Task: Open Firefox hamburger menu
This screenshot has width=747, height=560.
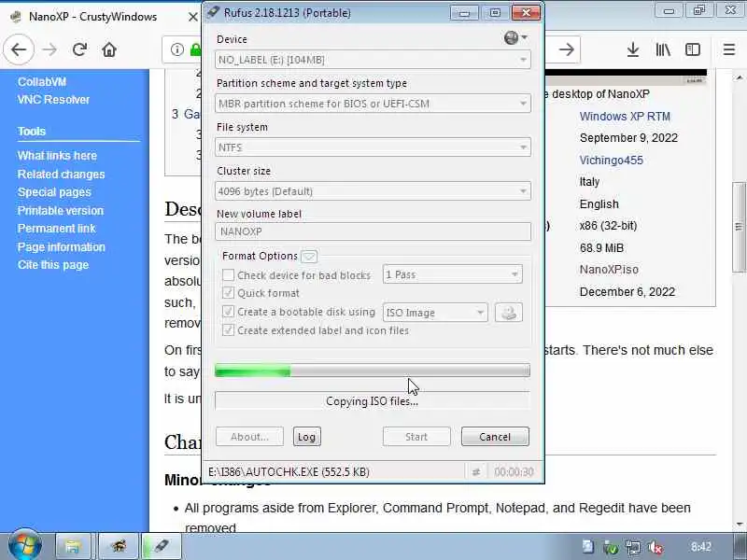Action: click(x=729, y=49)
